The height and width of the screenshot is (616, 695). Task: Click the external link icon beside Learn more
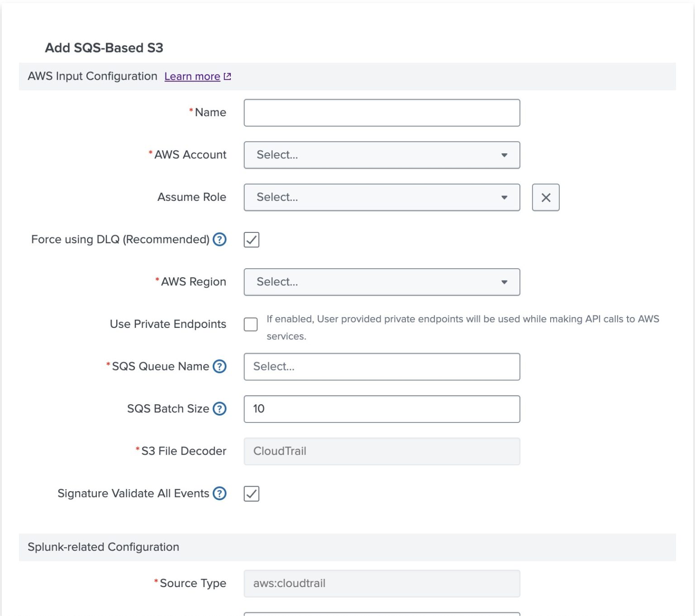tap(227, 76)
